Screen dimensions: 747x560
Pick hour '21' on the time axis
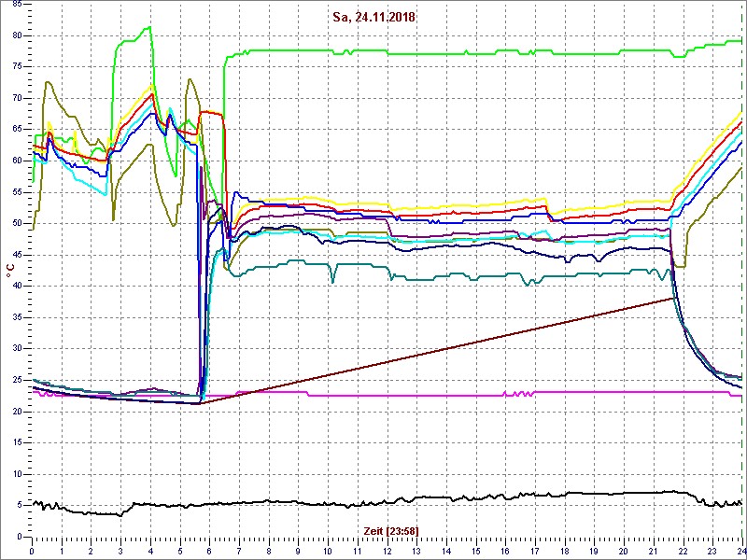point(653,551)
